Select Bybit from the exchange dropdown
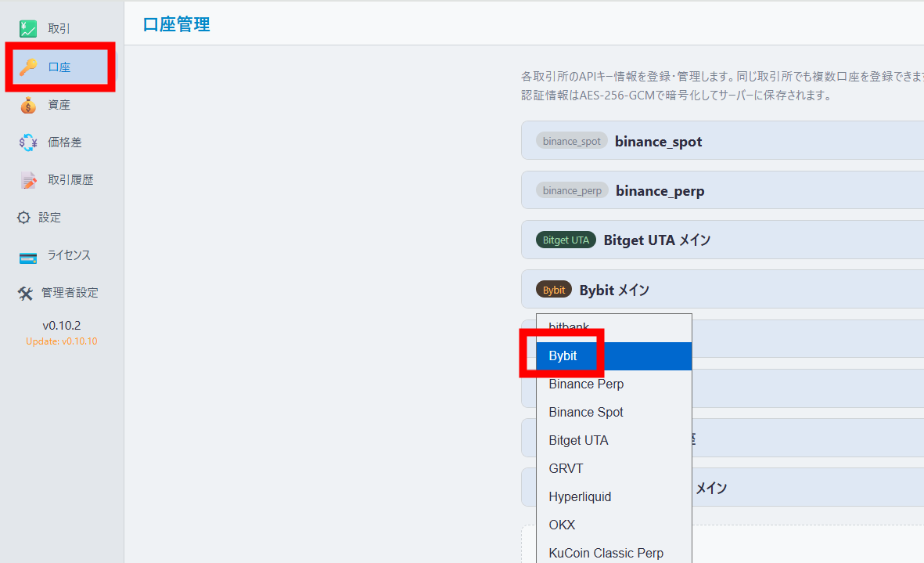 [x=563, y=355]
